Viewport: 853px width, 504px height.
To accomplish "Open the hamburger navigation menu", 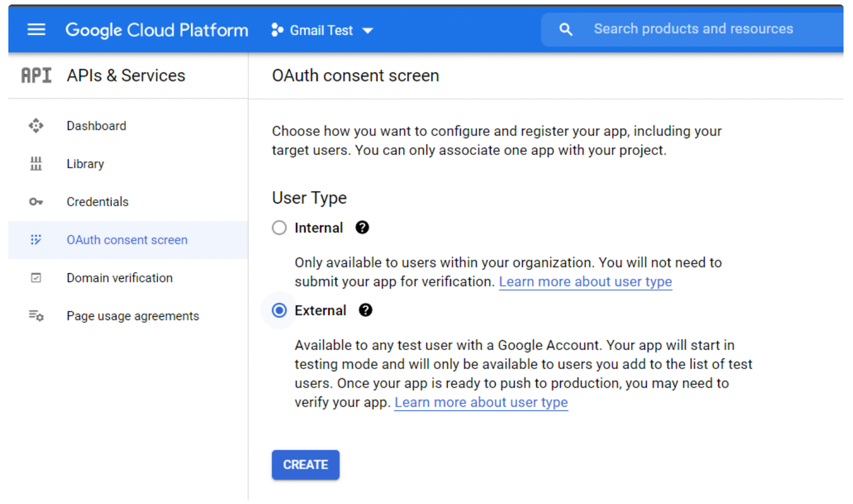I will click(x=36, y=30).
